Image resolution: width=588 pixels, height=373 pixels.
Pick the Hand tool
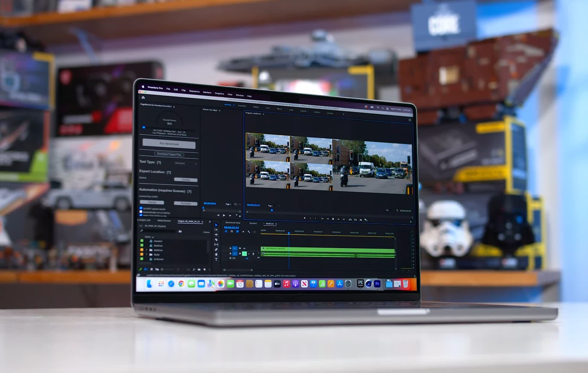216,254
